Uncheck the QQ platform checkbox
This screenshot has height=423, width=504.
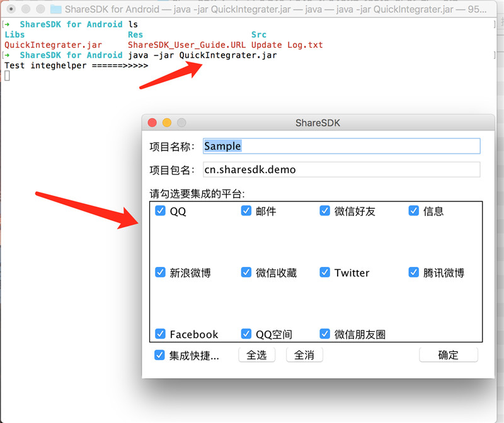(160, 211)
